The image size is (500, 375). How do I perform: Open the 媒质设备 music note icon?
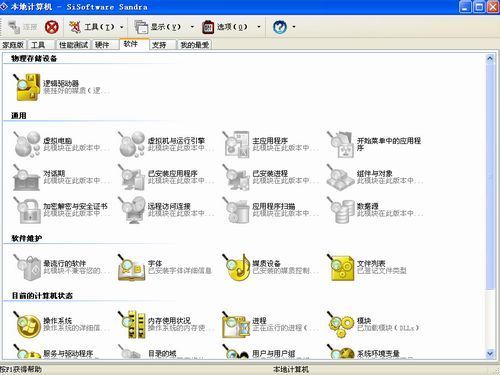point(236,267)
